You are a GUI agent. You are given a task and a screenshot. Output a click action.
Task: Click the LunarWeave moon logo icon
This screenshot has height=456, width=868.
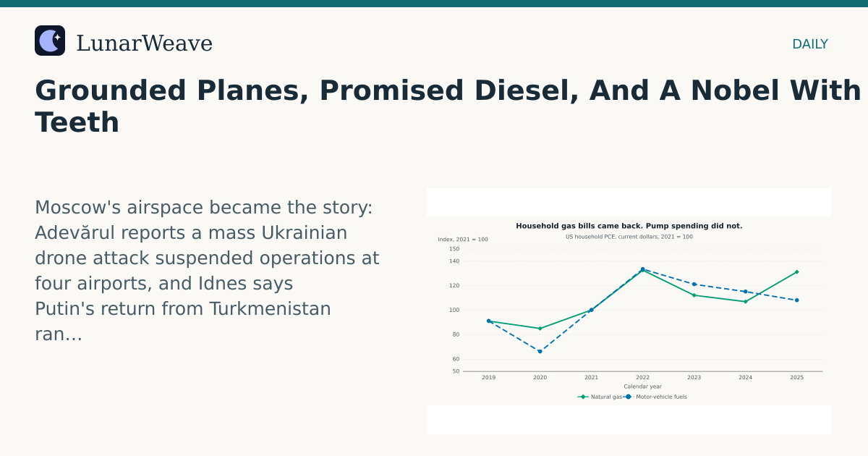click(50, 41)
